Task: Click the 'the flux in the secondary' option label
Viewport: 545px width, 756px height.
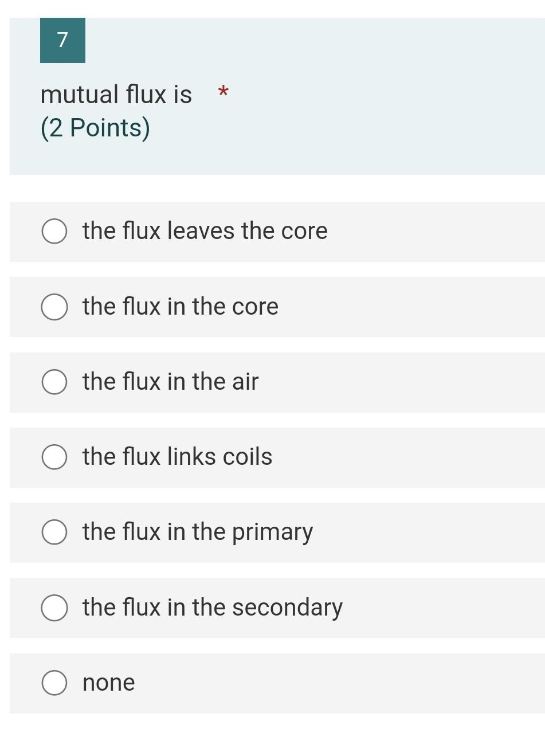Action: (x=212, y=607)
